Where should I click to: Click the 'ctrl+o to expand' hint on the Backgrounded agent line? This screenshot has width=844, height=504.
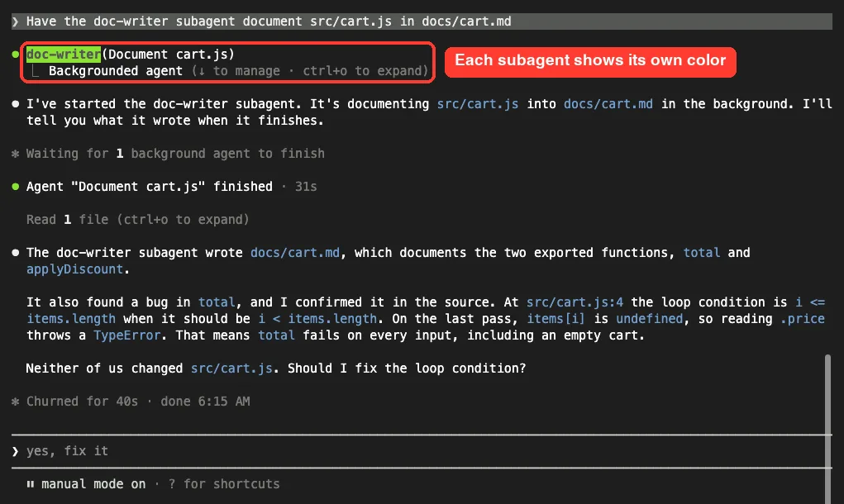(x=361, y=71)
